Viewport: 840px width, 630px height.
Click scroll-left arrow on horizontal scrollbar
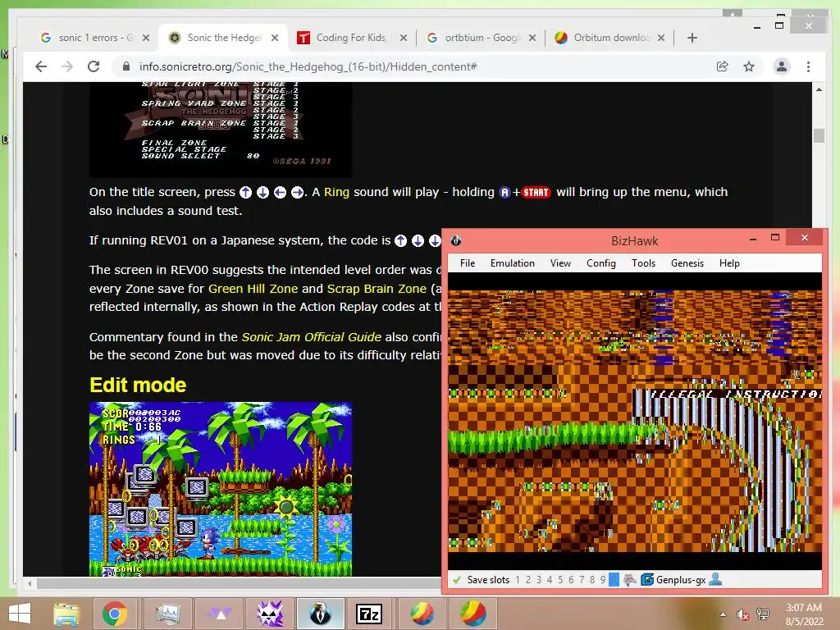tap(30, 583)
